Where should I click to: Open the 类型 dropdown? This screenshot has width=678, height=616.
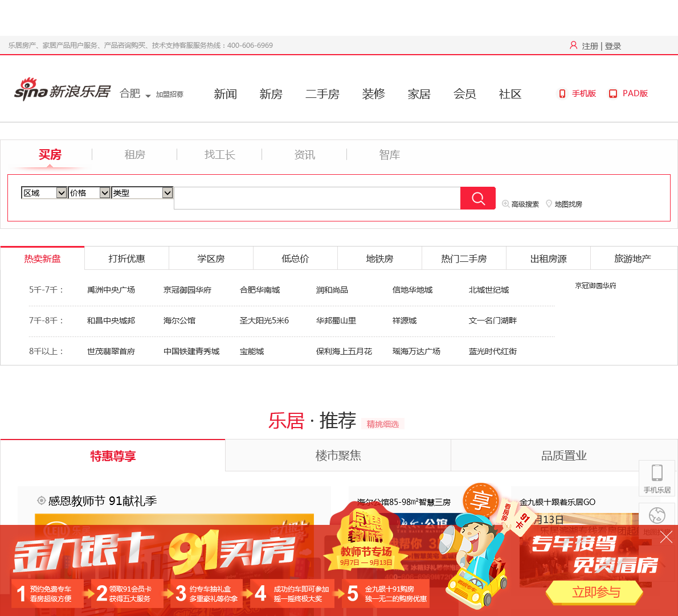pyautogui.click(x=142, y=192)
